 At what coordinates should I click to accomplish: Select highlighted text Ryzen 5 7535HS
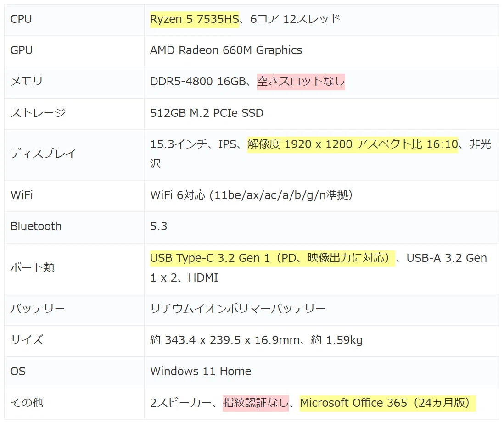[195, 19]
